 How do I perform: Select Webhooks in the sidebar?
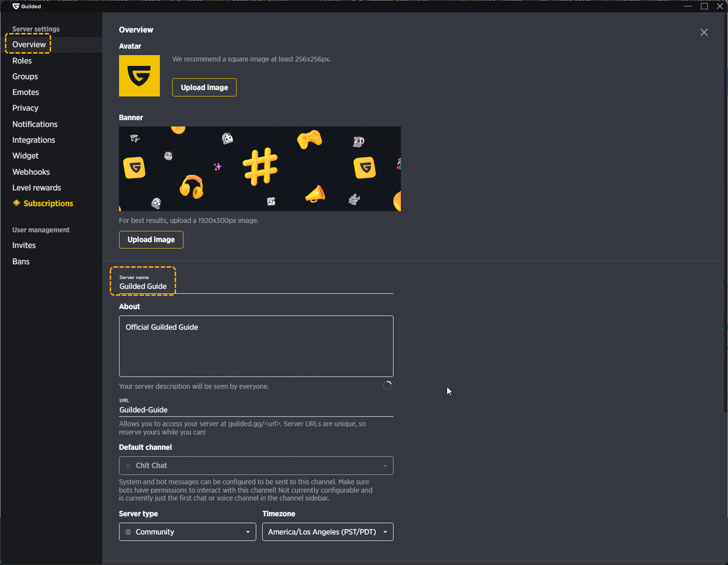pyautogui.click(x=31, y=172)
